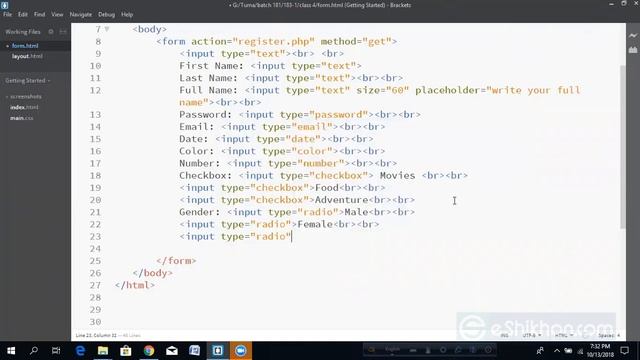The height and width of the screenshot is (360, 640).
Task: Launch Microsoft Edge from the taskbar
Action: [80, 351]
